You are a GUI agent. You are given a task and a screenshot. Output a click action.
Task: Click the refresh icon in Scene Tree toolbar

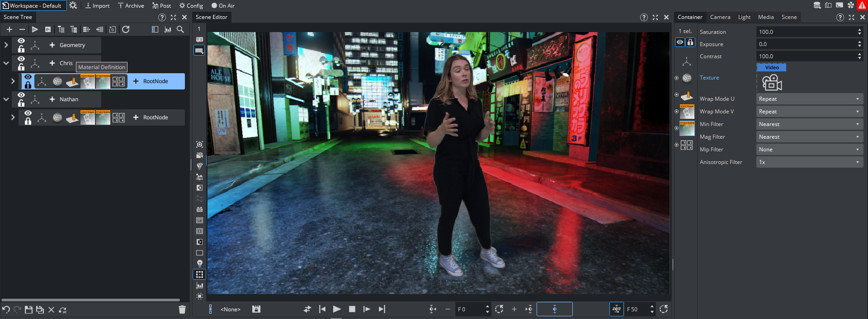coord(126,29)
